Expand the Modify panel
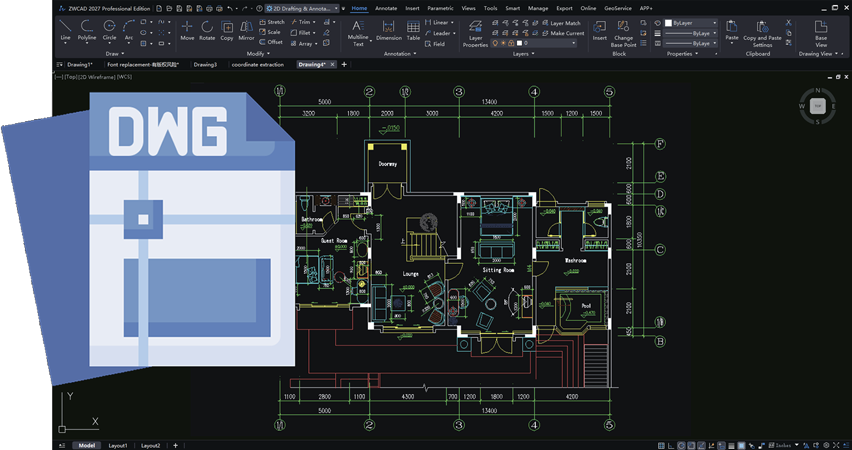Image resolution: width=852 pixels, height=450 pixels. [x=259, y=54]
